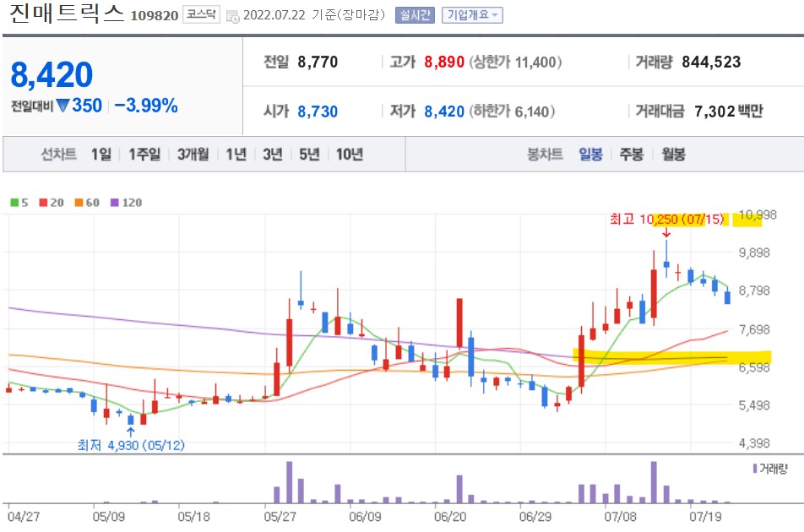
Task: Click the down triangle next to 350
Action: point(63,106)
